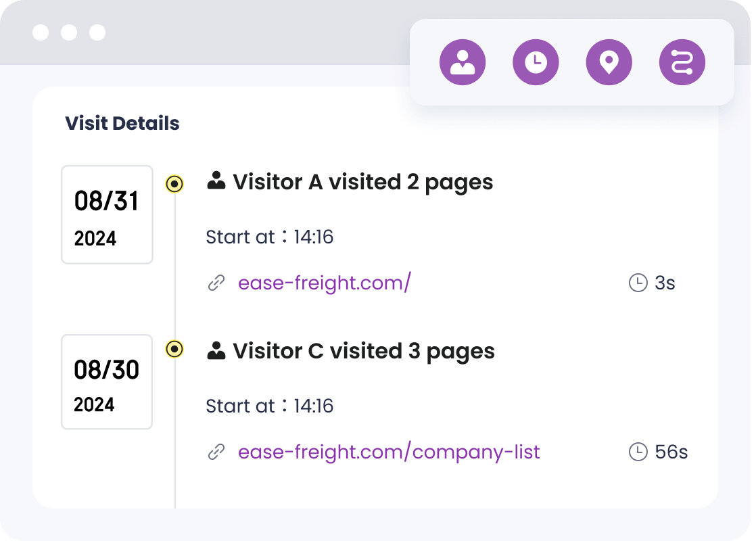756x541 pixels.
Task: Click link chain icon beside ease-freight.com/
Action: 216,283
